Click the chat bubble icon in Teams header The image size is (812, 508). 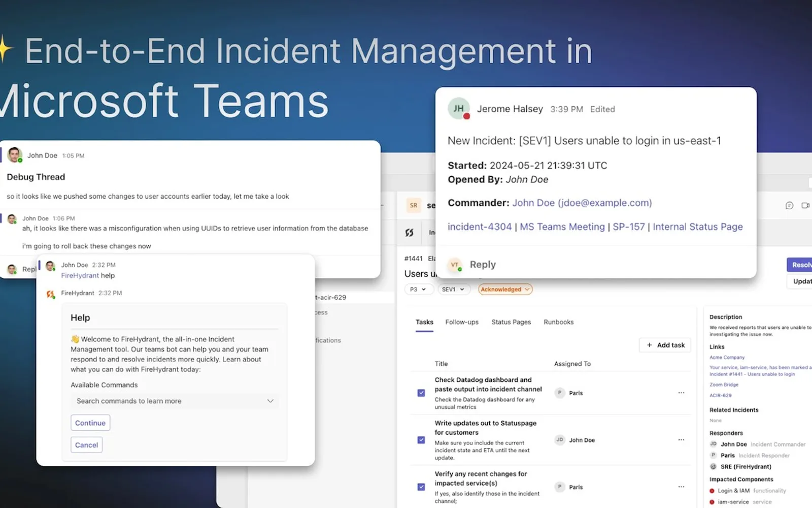pos(789,206)
